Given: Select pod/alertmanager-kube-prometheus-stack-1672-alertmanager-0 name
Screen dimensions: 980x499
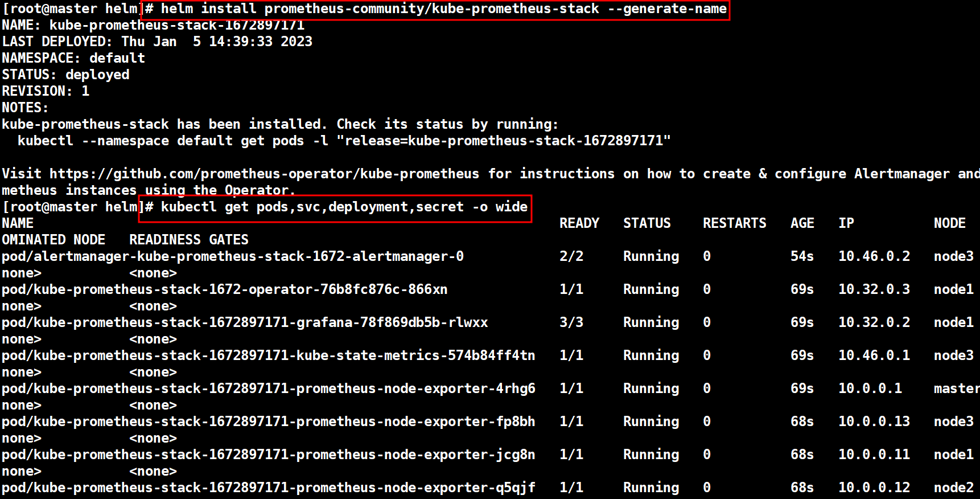Looking at the screenshot, I should tap(233, 256).
